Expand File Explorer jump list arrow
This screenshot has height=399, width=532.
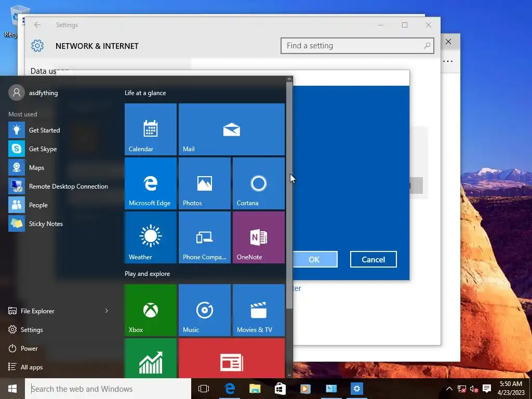(x=107, y=311)
